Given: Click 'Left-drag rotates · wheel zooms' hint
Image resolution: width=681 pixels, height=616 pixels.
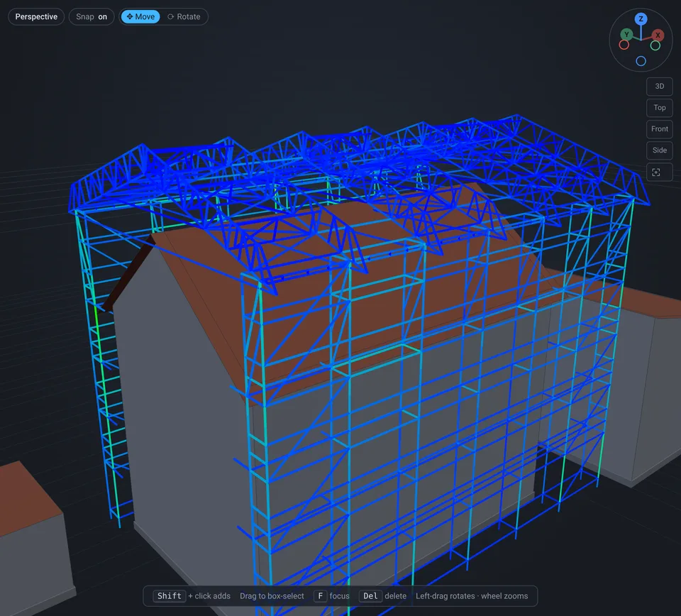Looking at the screenshot, I should pos(472,596).
